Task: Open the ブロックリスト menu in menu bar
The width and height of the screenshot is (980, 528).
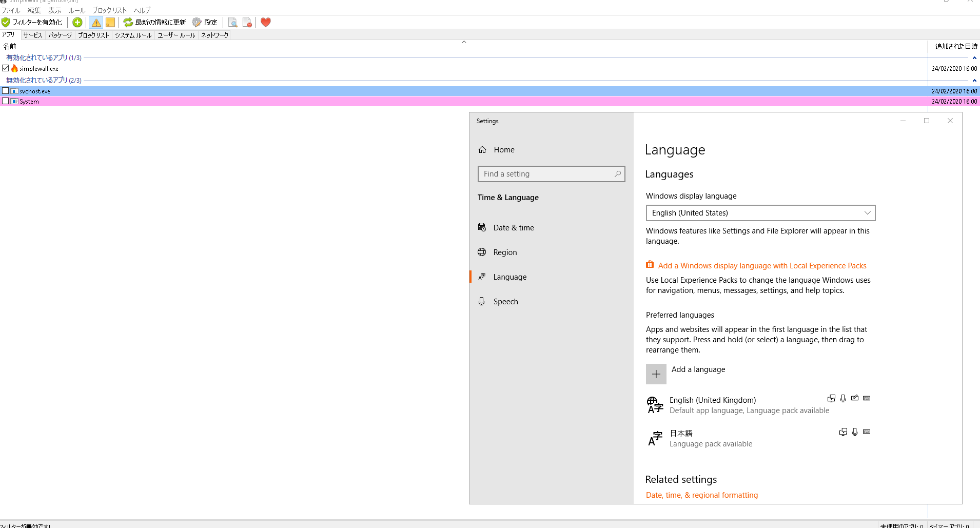Action: click(110, 10)
